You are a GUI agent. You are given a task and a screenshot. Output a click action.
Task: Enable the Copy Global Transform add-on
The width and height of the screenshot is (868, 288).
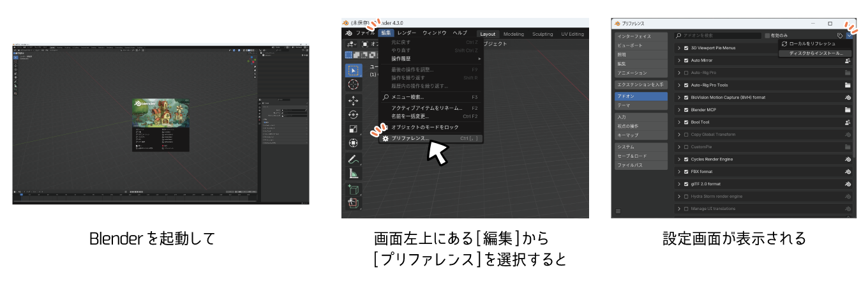686,135
